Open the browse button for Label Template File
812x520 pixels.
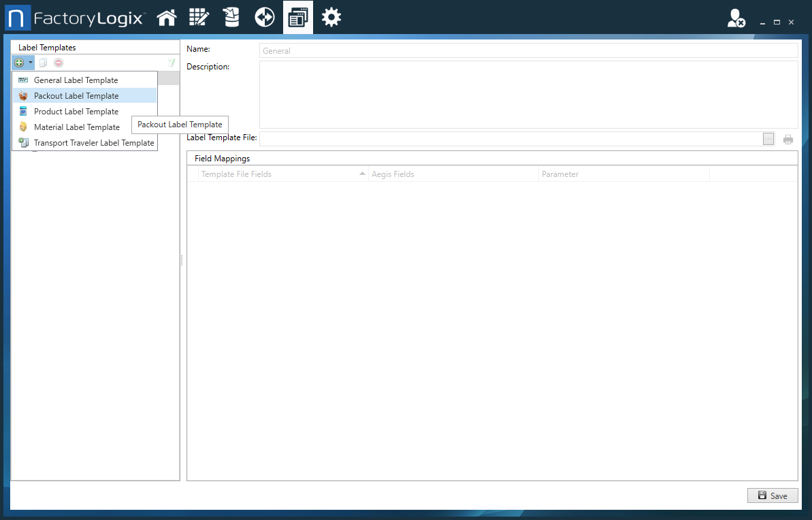point(768,138)
